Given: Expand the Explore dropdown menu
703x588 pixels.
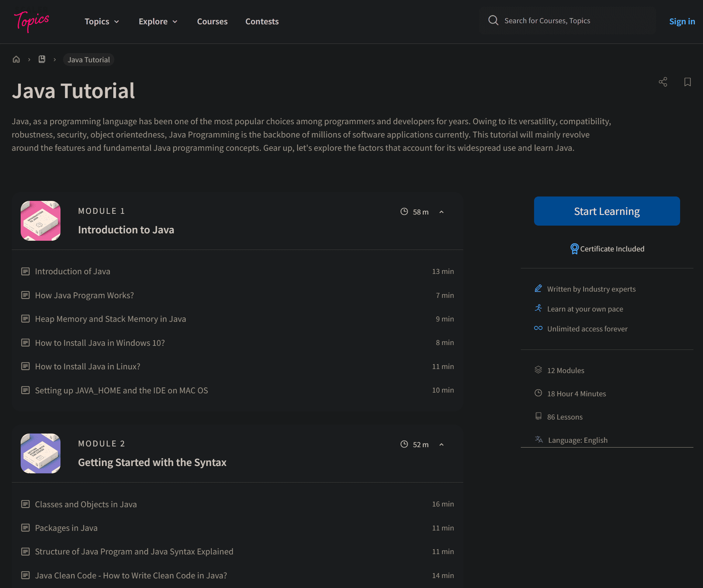Looking at the screenshot, I should pos(158,21).
